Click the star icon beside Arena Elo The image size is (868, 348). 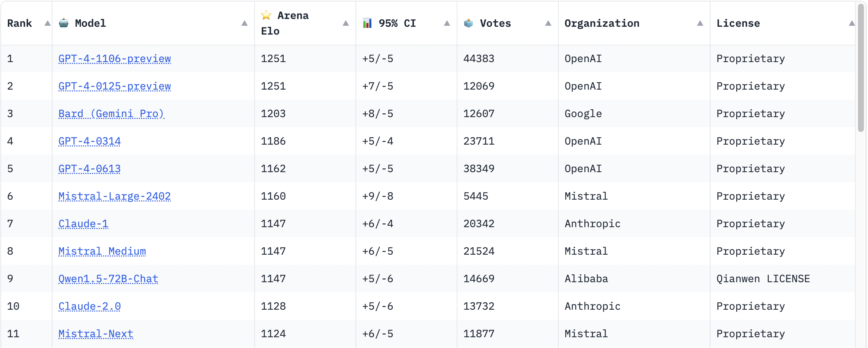tap(266, 15)
